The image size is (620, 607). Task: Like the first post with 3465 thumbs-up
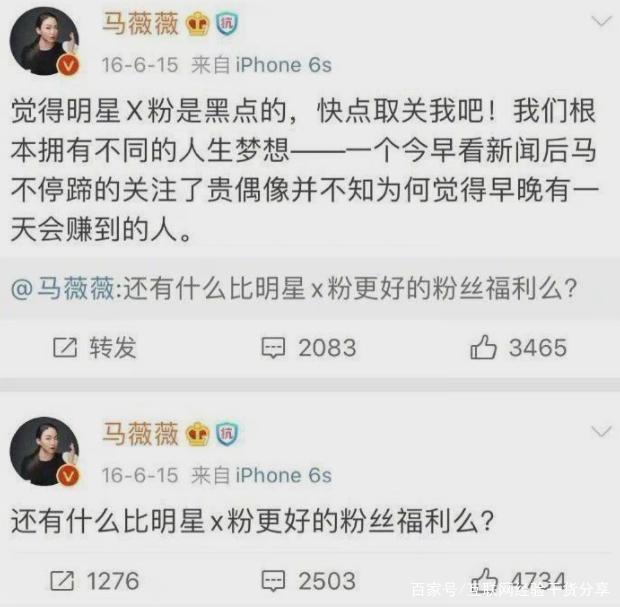click(x=483, y=347)
